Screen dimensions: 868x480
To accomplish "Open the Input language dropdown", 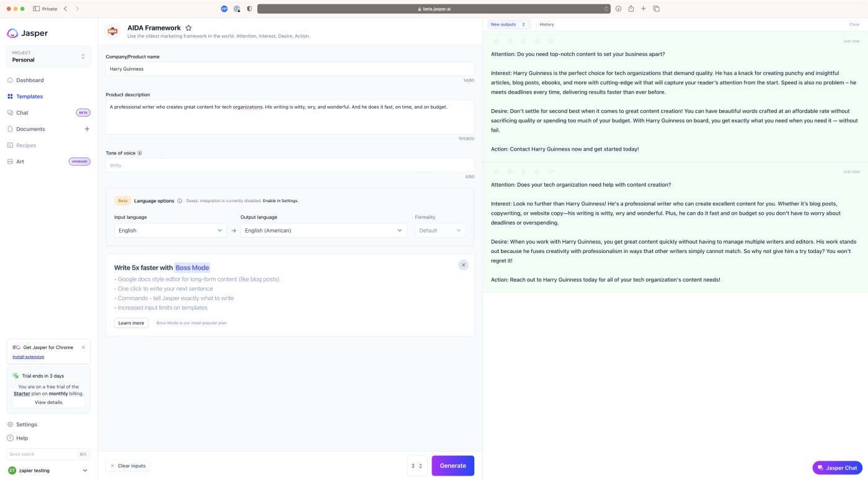I will tap(170, 230).
